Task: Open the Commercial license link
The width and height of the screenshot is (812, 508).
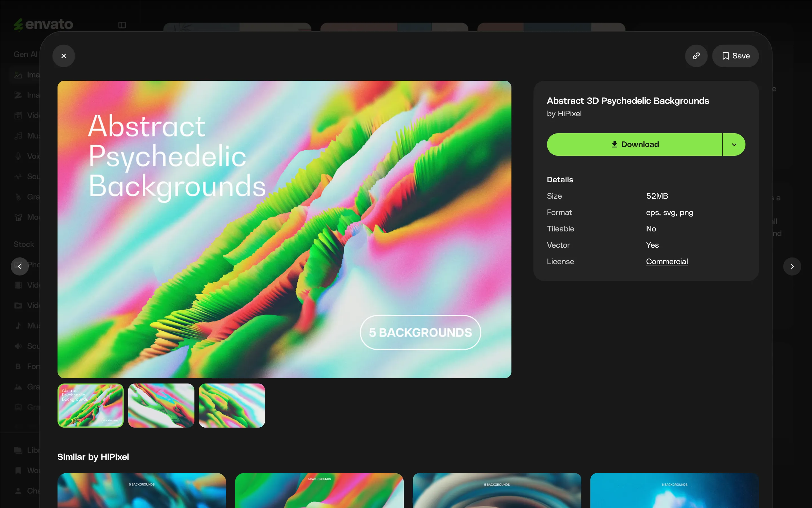Action: (x=667, y=261)
